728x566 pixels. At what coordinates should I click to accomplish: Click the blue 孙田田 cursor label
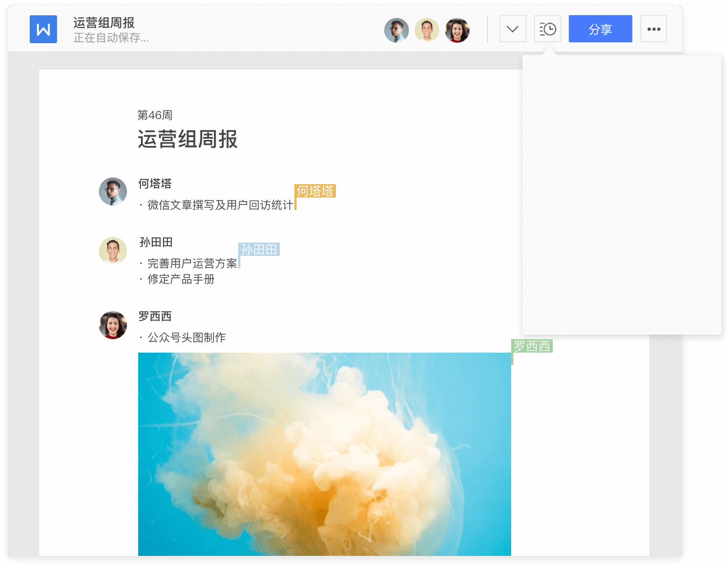(x=259, y=249)
